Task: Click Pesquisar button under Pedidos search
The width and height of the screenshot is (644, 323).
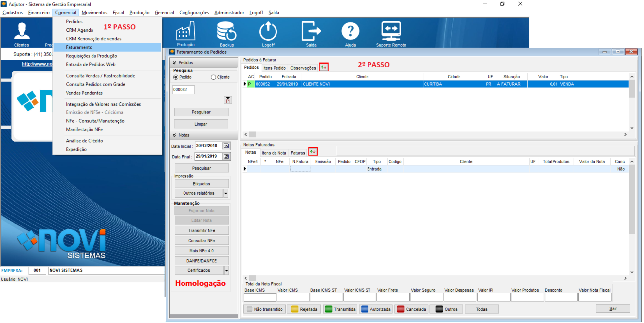Action: [201, 112]
